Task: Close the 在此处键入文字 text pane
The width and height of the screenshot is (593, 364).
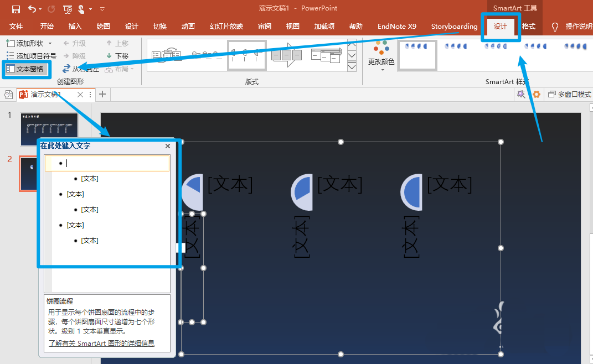Action: click(x=168, y=146)
